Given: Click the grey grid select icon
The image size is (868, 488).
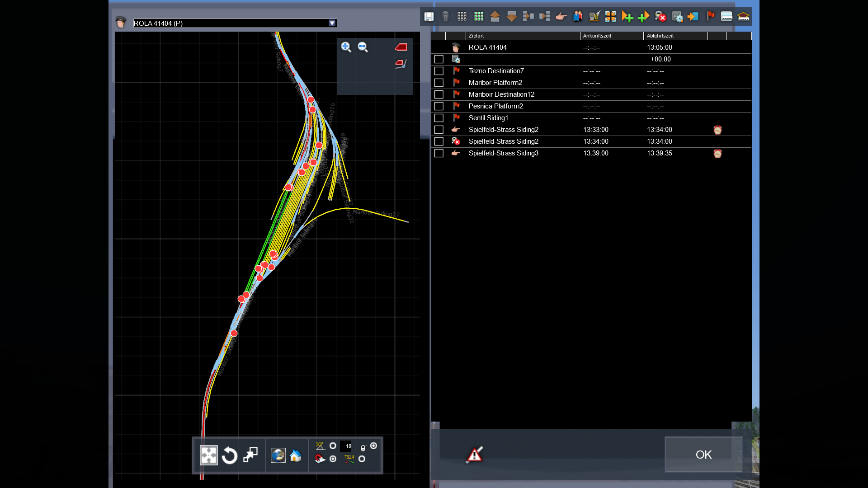Looking at the screenshot, I should 462,17.
